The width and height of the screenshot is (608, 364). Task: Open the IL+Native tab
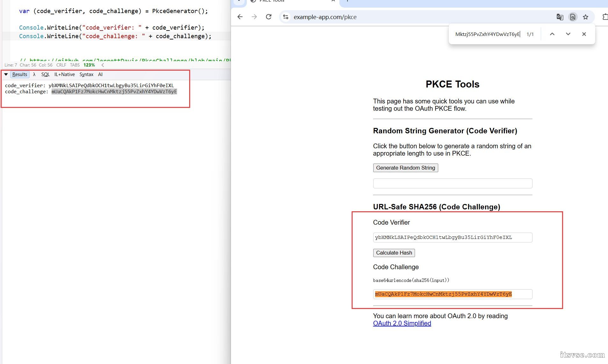[65, 74]
